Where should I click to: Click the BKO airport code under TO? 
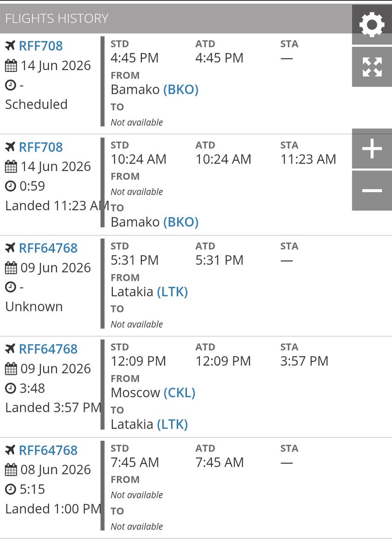181,222
